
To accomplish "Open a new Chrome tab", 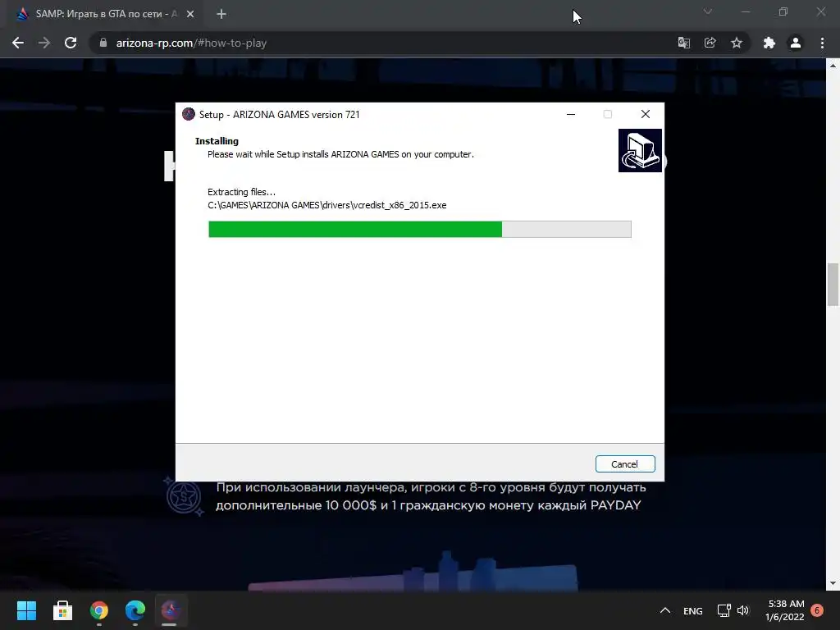I will [x=221, y=14].
